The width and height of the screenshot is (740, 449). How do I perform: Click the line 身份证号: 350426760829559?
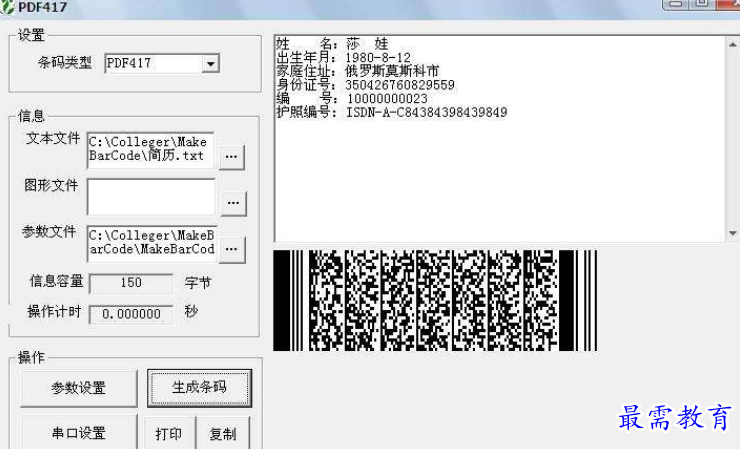tap(366, 85)
